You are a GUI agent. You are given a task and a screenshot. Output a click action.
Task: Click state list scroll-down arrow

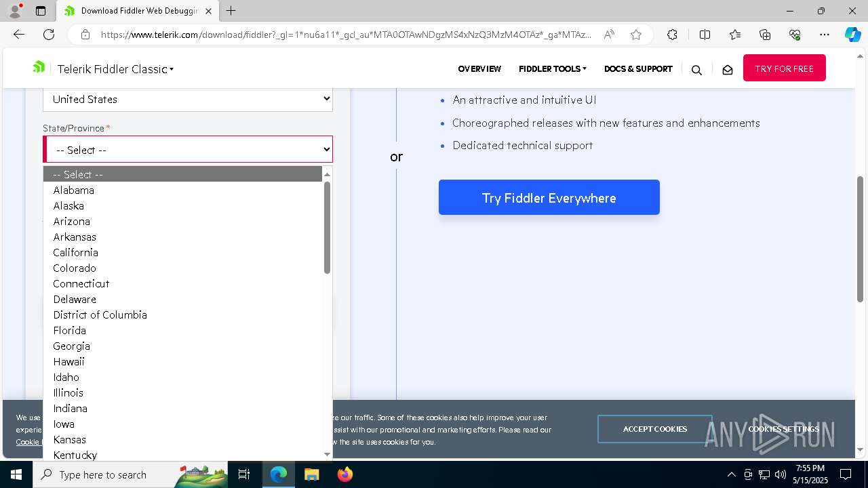point(327,454)
